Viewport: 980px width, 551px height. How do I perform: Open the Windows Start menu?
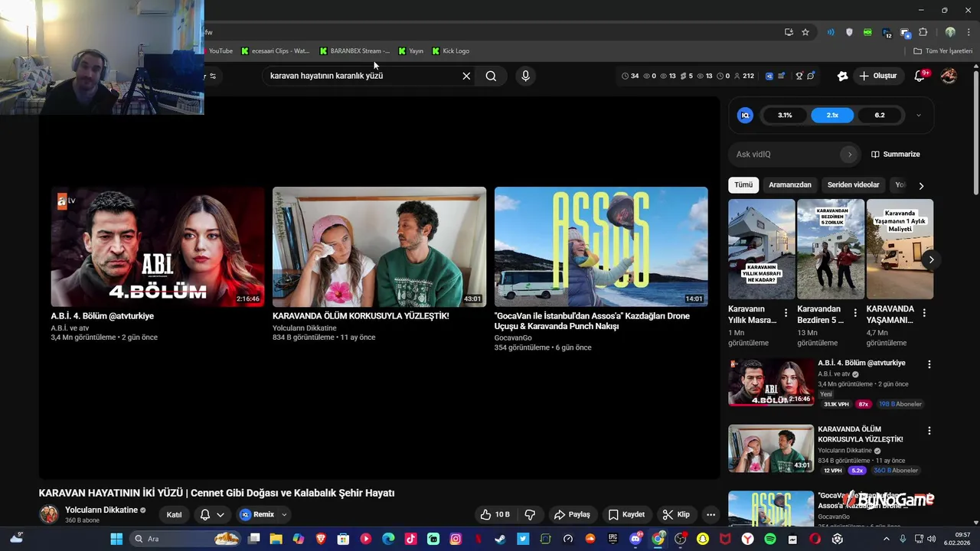(116, 539)
